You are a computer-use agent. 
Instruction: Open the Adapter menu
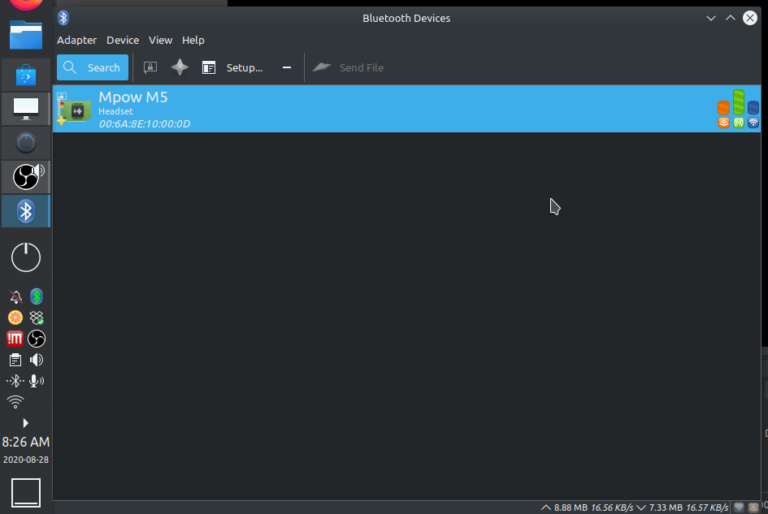[77, 40]
